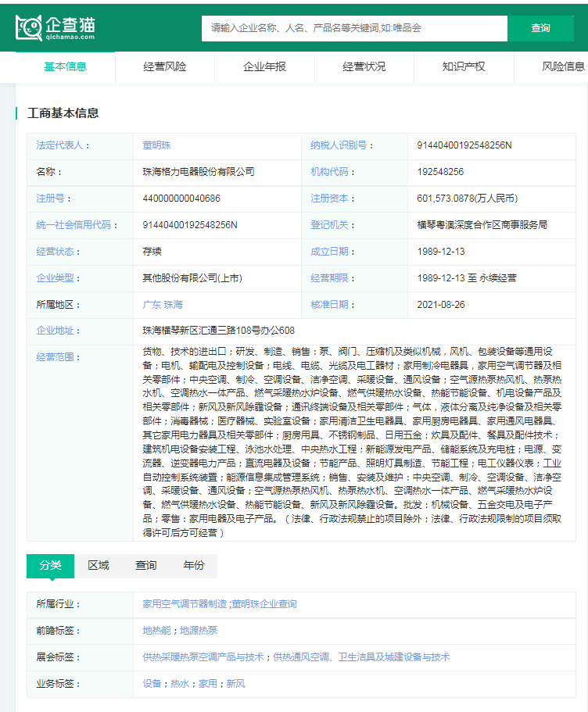Open the 基本信息 tab

(x=65, y=66)
